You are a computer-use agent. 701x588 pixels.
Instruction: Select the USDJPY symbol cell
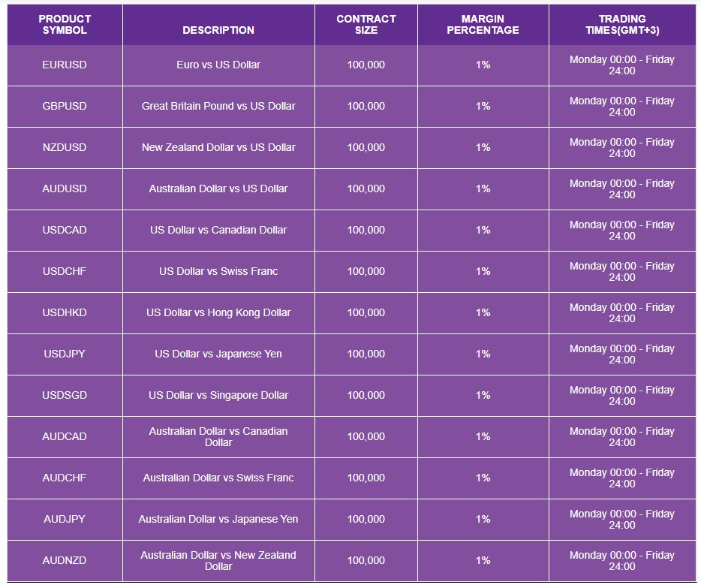click(x=65, y=354)
